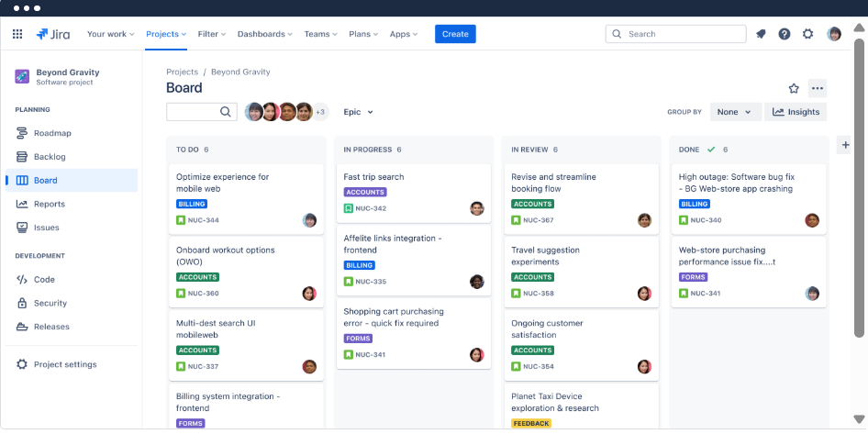
Task: Open card Ongoing customer satisfaction
Action: coord(581,345)
